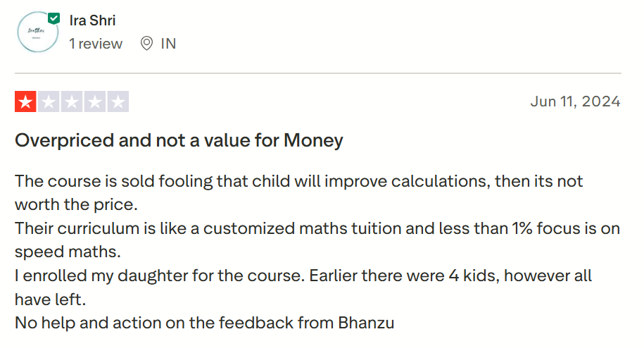Viewport: 644px width, 346px height.
Task: Click the first red filled star
Action: pos(26,102)
